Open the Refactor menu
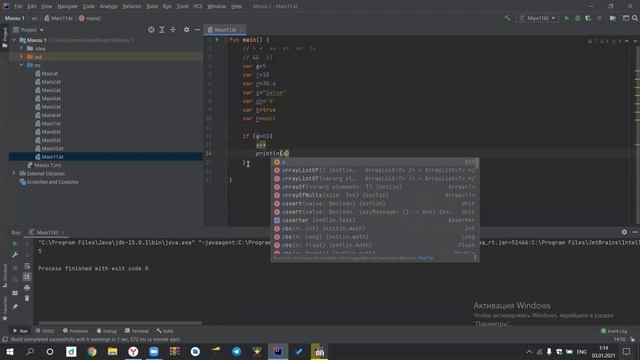 [x=132, y=7]
